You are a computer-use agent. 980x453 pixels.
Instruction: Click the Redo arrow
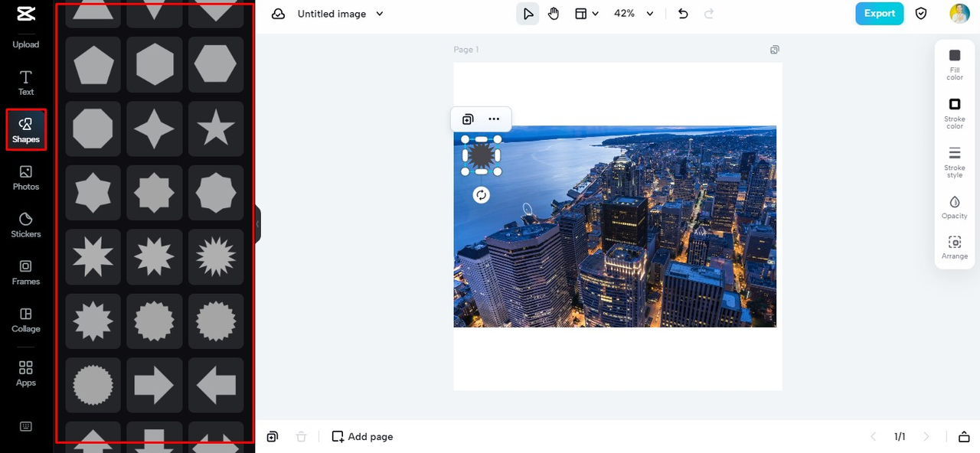709,14
